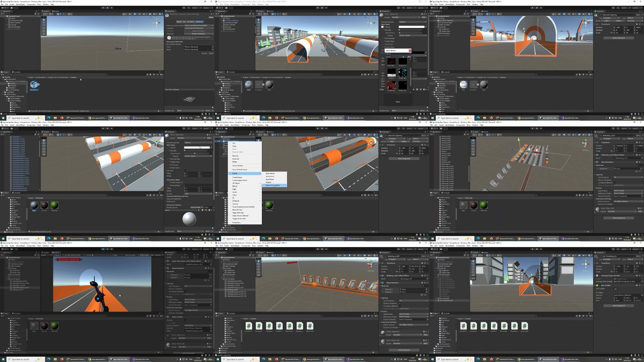Open the Materials tab in the import settings

pyautogui.click(x=199, y=21)
